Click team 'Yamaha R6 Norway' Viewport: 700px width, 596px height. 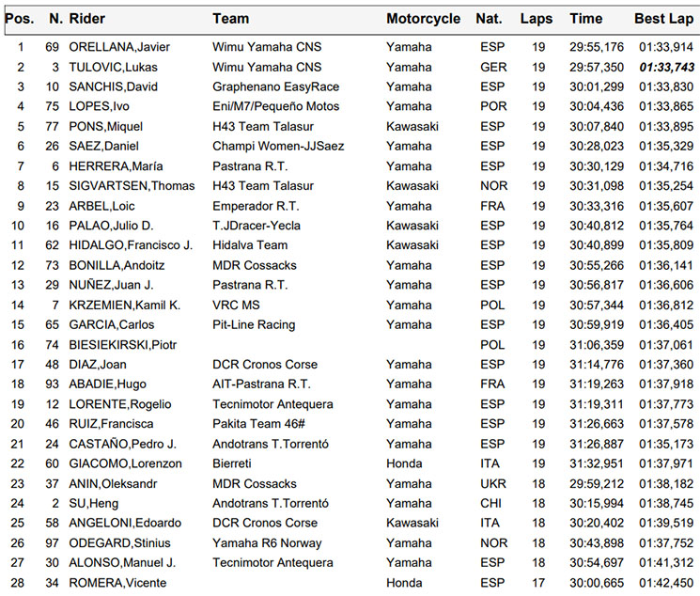[267, 543]
